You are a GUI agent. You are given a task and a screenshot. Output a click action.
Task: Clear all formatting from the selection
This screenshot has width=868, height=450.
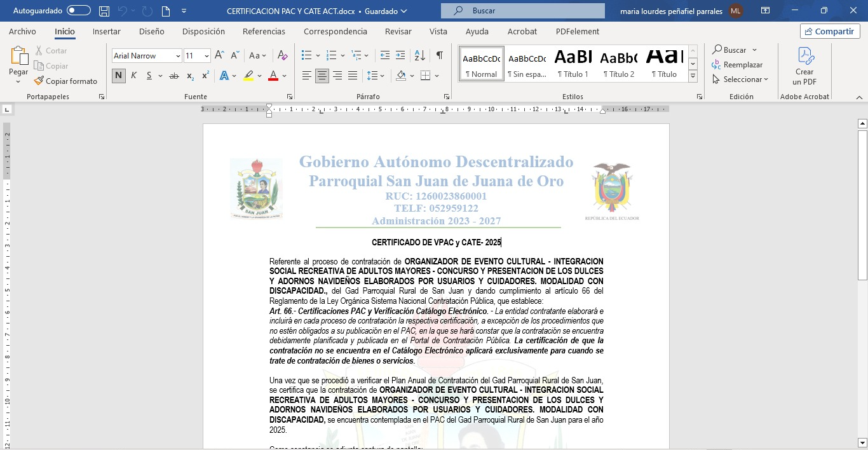(283, 55)
